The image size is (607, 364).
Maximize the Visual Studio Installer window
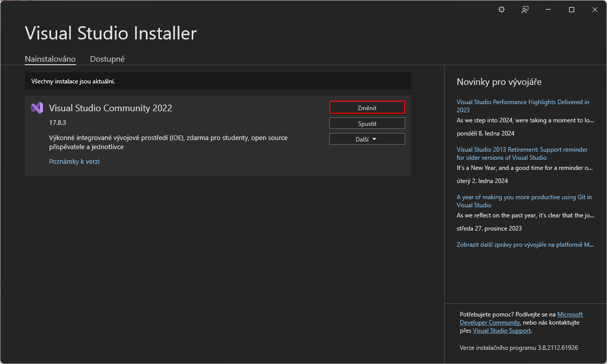click(x=572, y=10)
